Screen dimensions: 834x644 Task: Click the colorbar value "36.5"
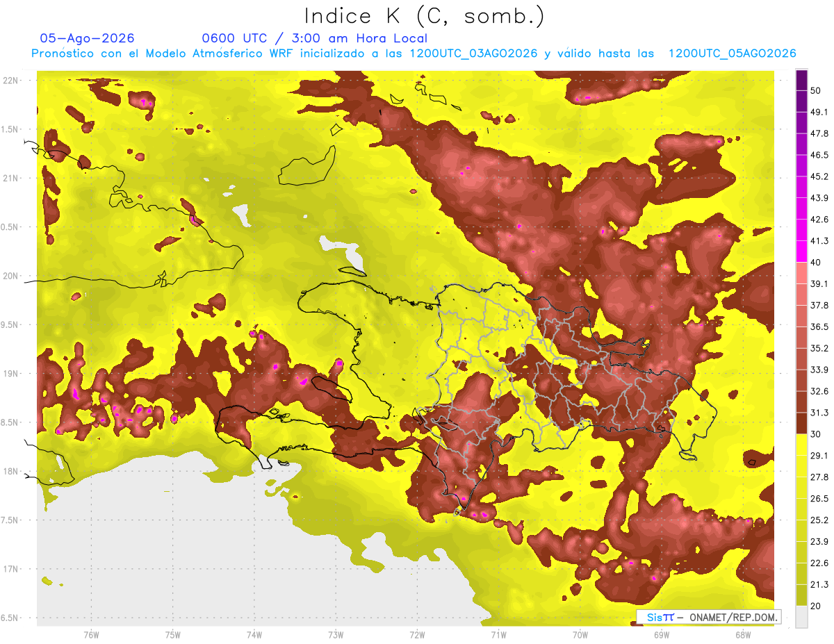[819, 327]
